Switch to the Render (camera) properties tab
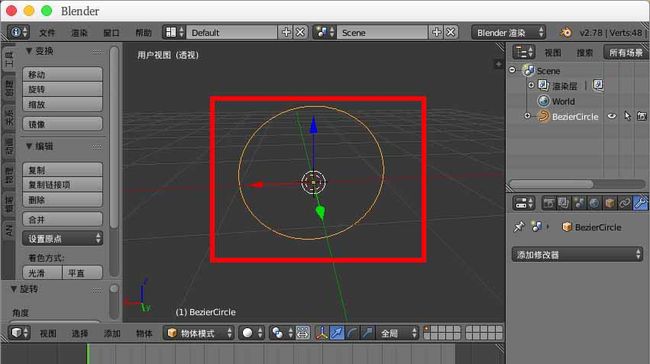Viewport: 650px width, 364px height. [x=549, y=203]
